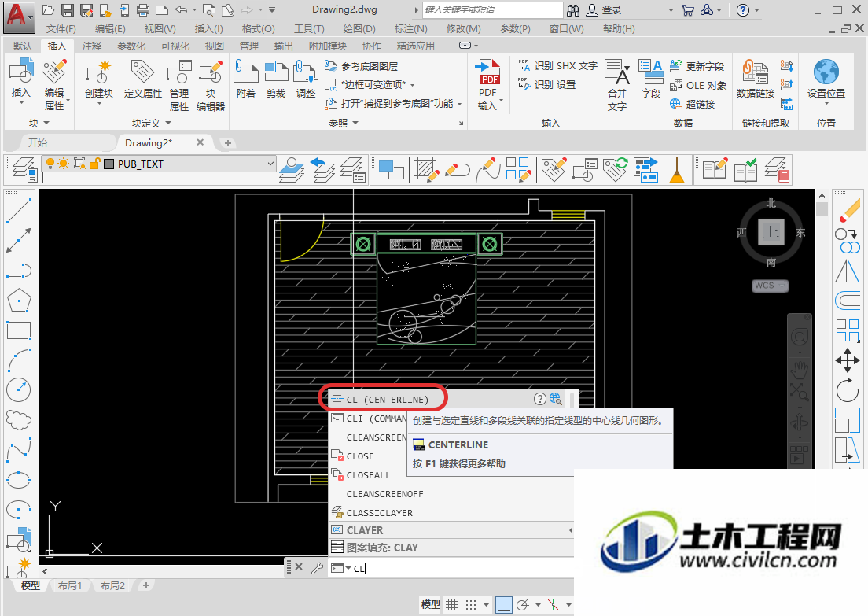868x616 pixels.
Task: Click OLE Object button
Action: (698, 85)
